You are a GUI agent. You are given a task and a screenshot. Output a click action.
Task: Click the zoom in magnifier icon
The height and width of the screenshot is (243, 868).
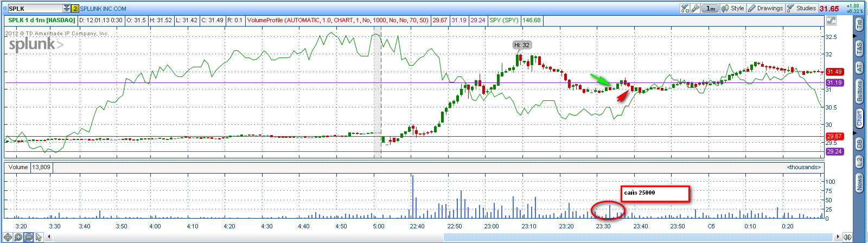(18, 237)
